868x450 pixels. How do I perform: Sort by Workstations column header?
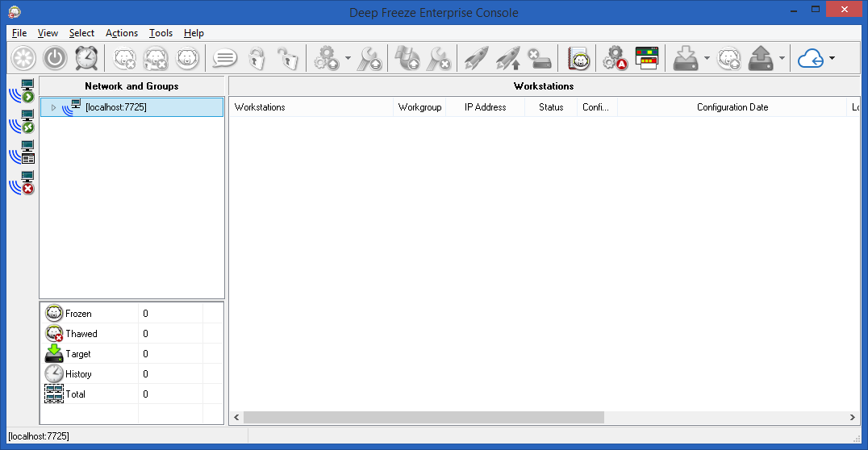point(311,107)
